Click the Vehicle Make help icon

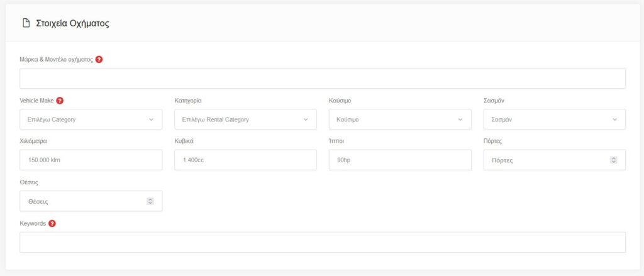(60, 101)
